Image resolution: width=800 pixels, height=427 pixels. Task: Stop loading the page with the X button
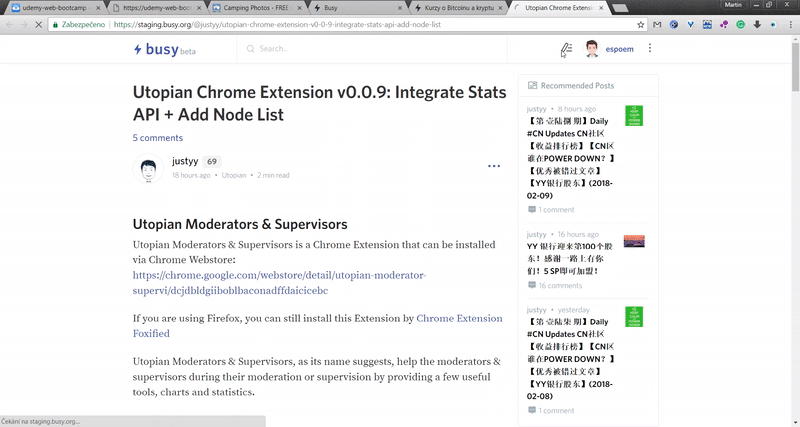coord(38,24)
